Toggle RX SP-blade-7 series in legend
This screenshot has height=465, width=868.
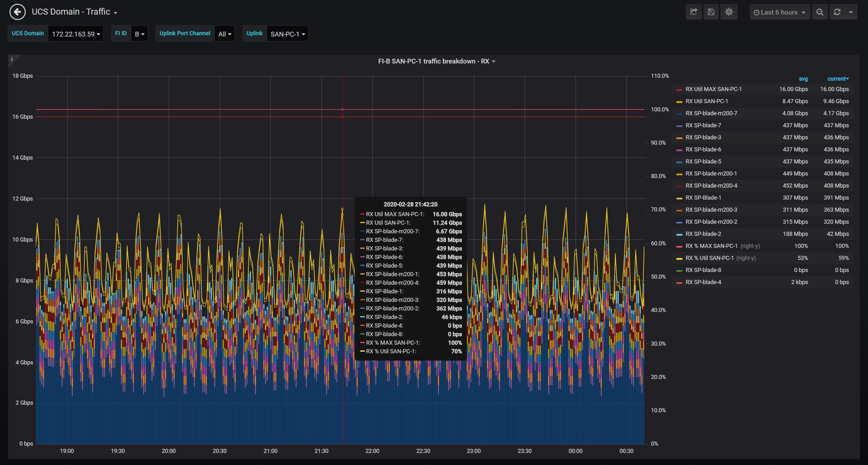(703, 125)
